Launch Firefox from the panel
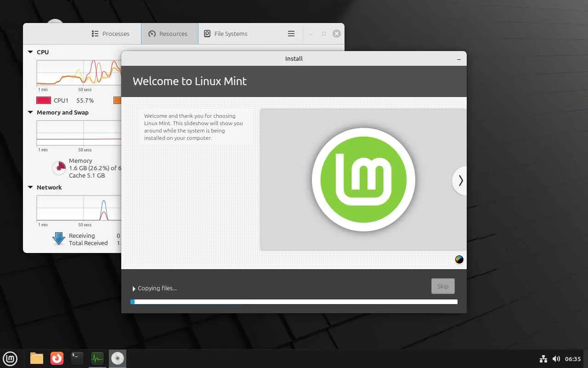 click(x=57, y=358)
